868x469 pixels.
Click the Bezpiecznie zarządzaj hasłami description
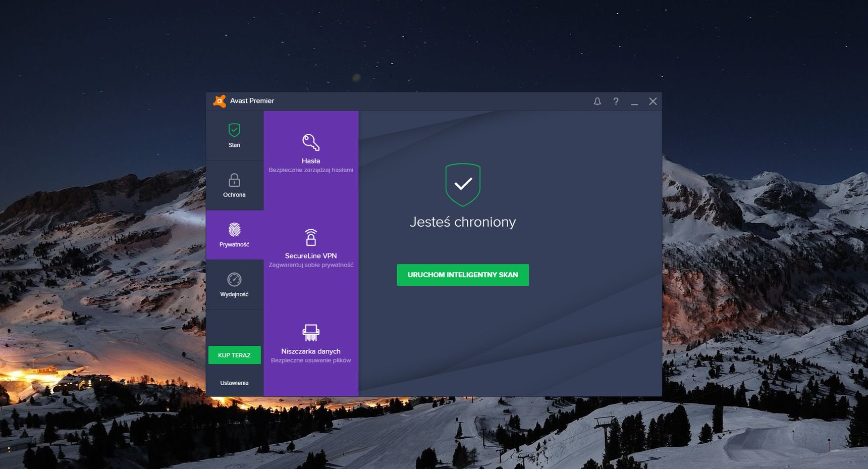[x=311, y=170]
